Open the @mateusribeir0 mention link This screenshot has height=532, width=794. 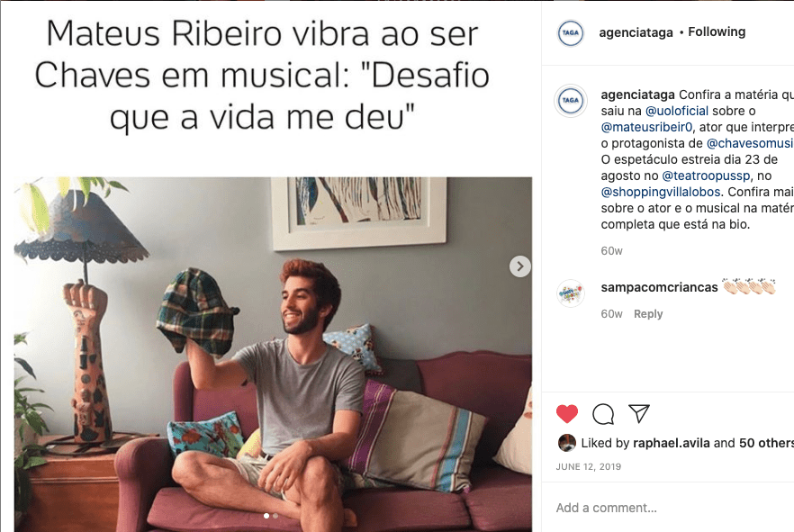[646, 127]
